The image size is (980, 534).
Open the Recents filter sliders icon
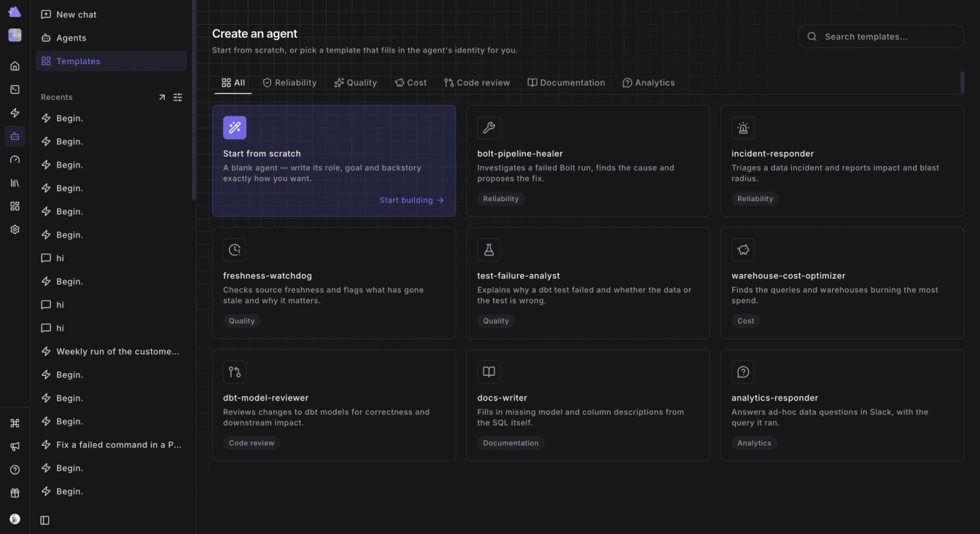(x=177, y=98)
